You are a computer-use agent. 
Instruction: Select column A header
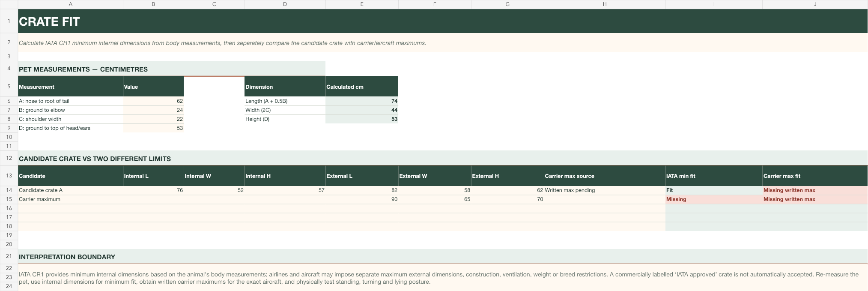(71, 4)
